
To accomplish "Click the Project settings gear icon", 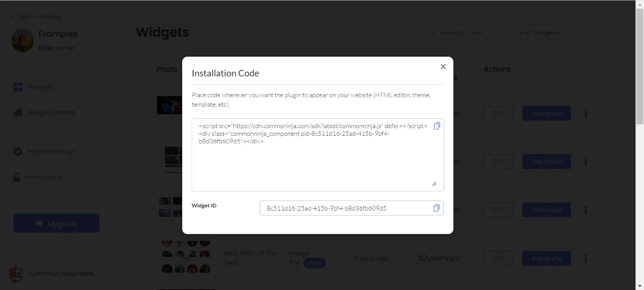I will pyautogui.click(x=18, y=151).
